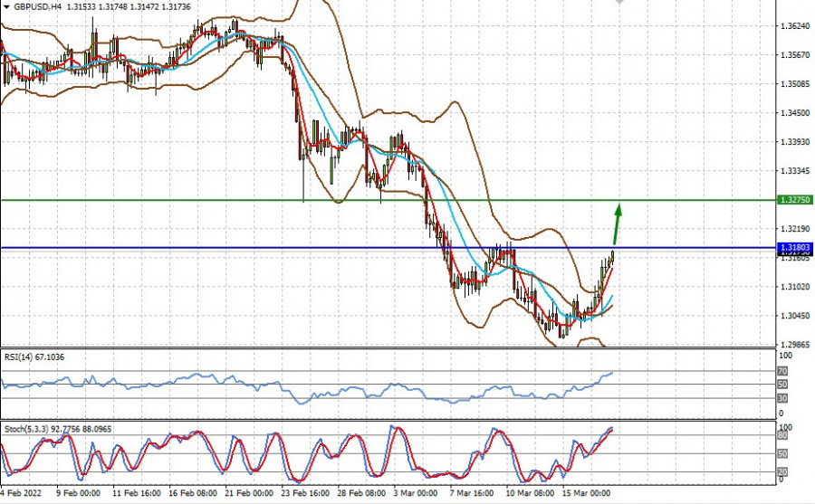Click the 15 Mar 00:00 time label
The width and height of the screenshot is (815, 504).
586,492
